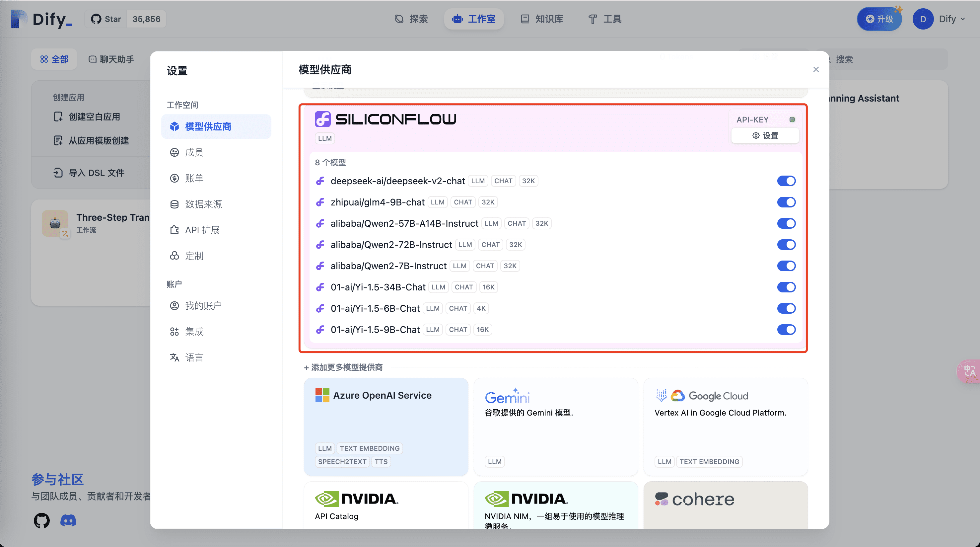The height and width of the screenshot is (547, 980).
Task: Click the API 扩展 puzzle icon
Action: tap(174, 230)
